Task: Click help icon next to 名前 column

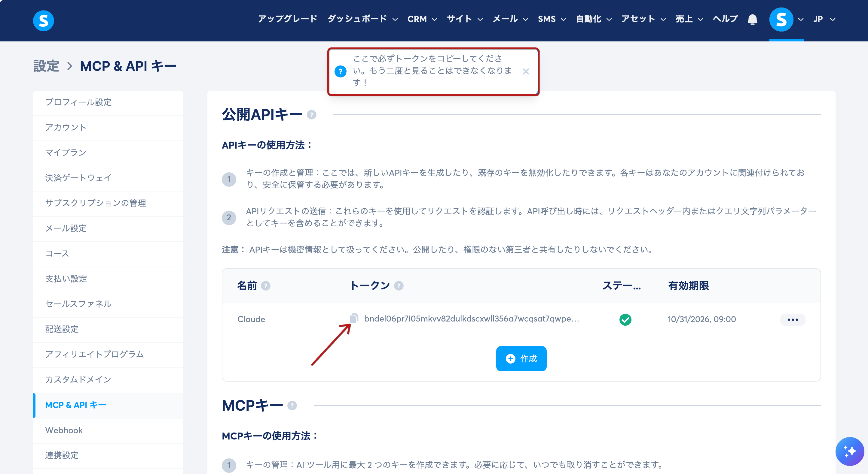Action: [x=266, y=286]
